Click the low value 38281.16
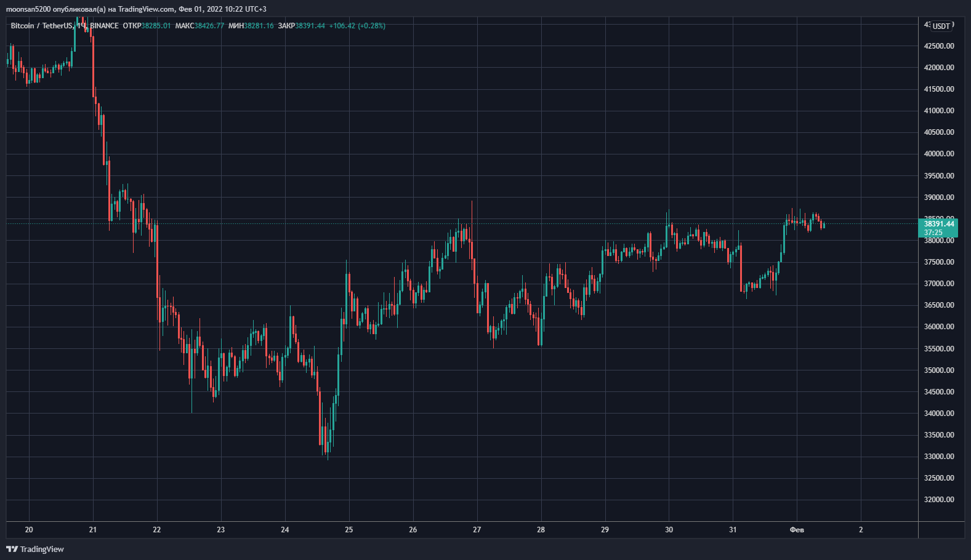 (259, 26)
